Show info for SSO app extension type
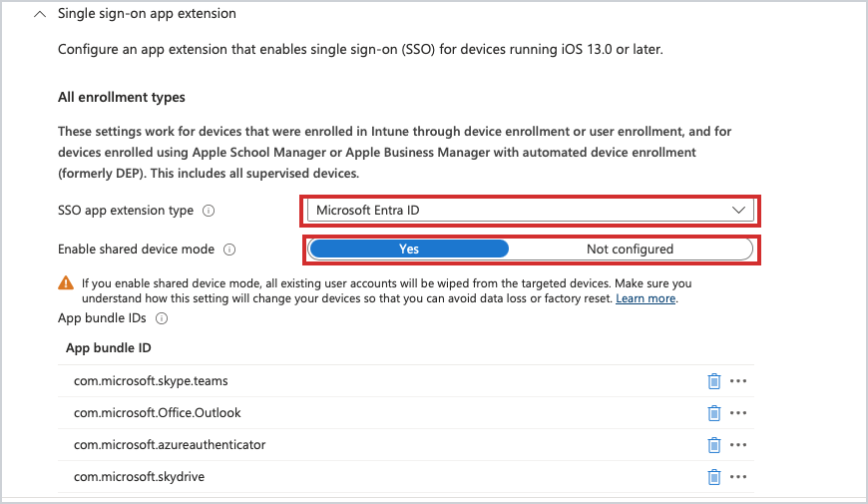Image resolution: width=868 pixels, height=504 pixels. point(209,211)
